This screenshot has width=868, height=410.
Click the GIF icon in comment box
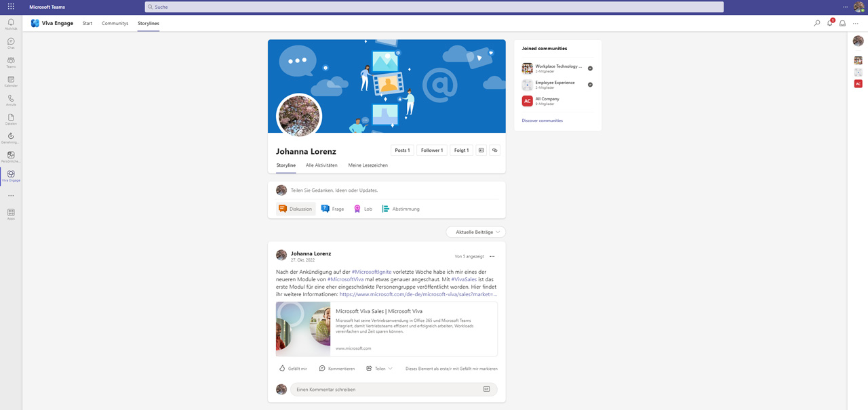click(x=487, y=389)
